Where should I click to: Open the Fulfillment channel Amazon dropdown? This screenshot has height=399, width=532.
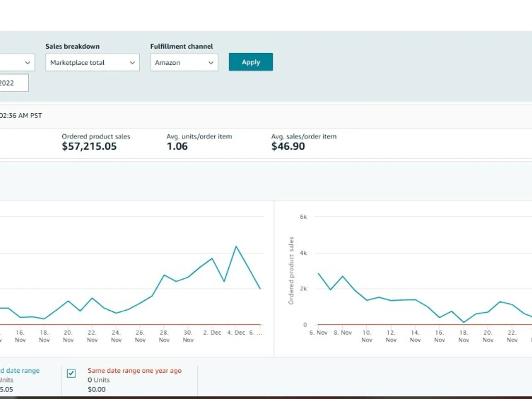184,62
